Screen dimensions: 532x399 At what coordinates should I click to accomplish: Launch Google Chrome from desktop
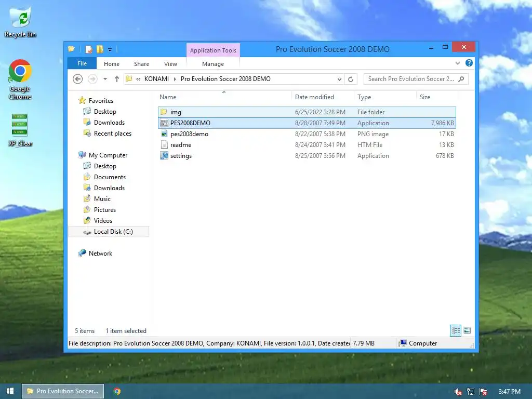(20, 79)
